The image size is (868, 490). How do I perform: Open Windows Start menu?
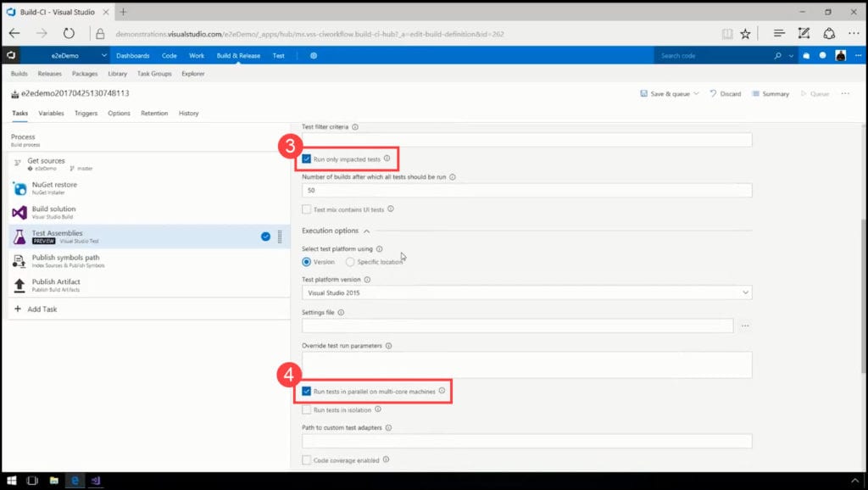click(11, 481)
